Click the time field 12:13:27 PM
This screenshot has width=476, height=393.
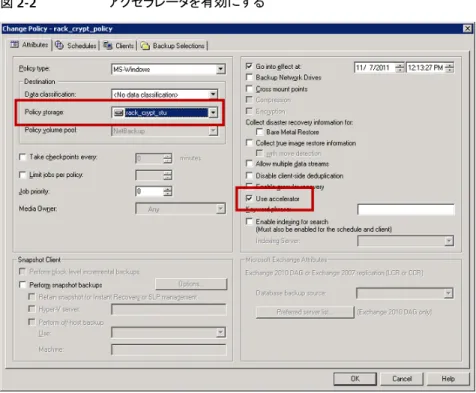pyautogui.click(x=426, y=68)
